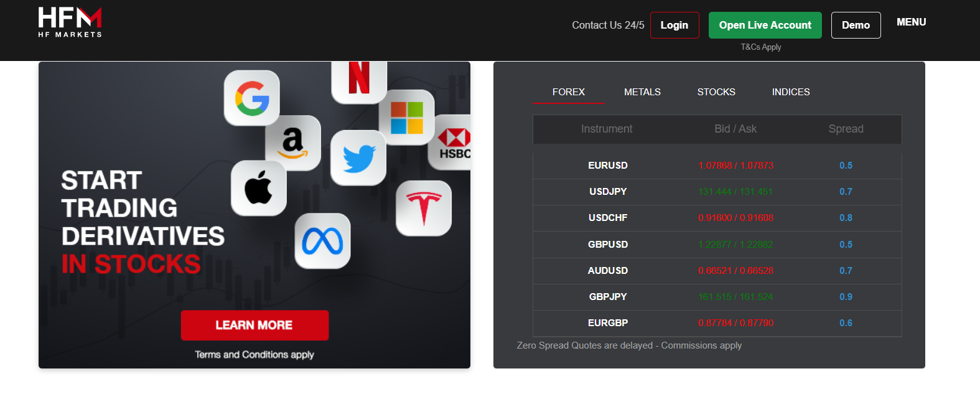The image size is (980, 394).
Task: Click the Tesla logo icon
Action: pos(424,208)
